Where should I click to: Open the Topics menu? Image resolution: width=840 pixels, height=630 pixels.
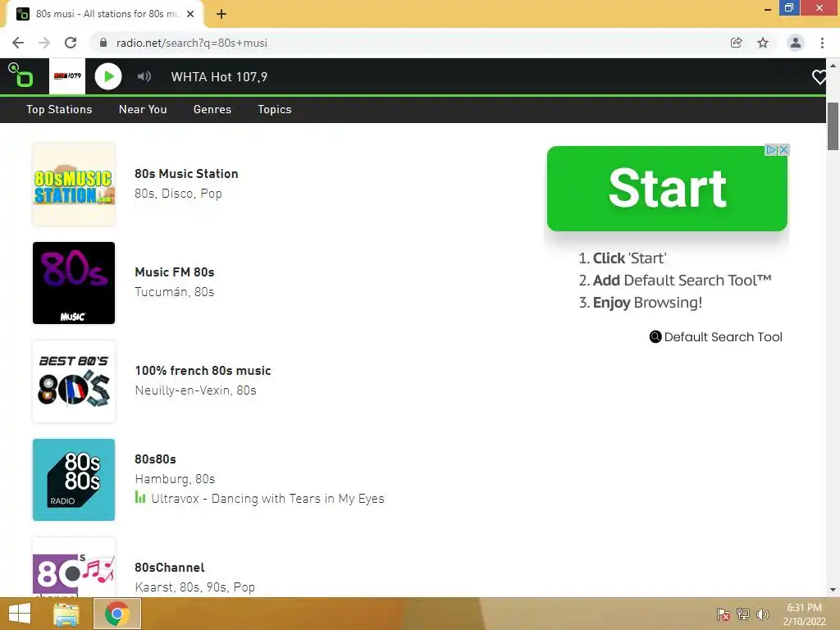[274, 109]
